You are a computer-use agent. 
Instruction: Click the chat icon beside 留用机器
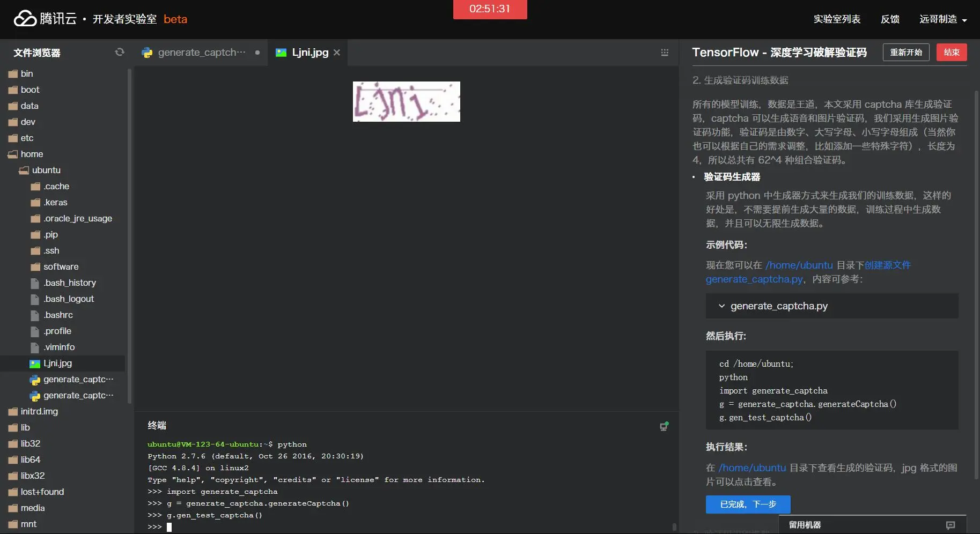950,525
